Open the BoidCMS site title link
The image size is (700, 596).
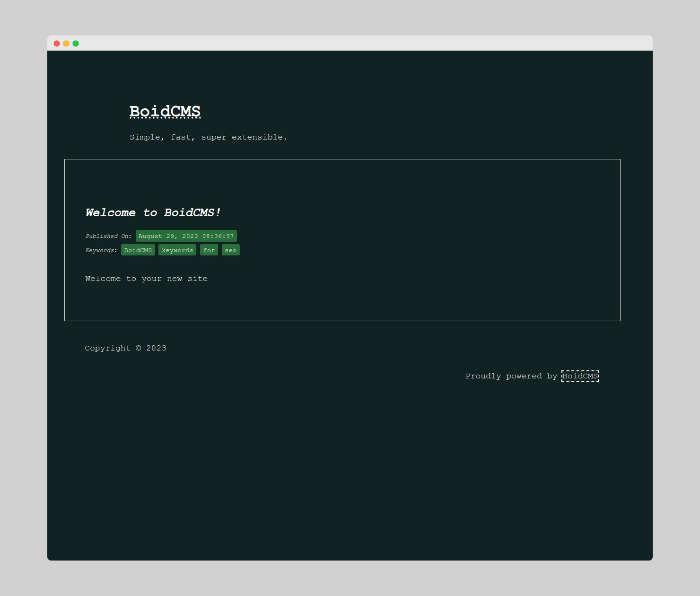165,112
